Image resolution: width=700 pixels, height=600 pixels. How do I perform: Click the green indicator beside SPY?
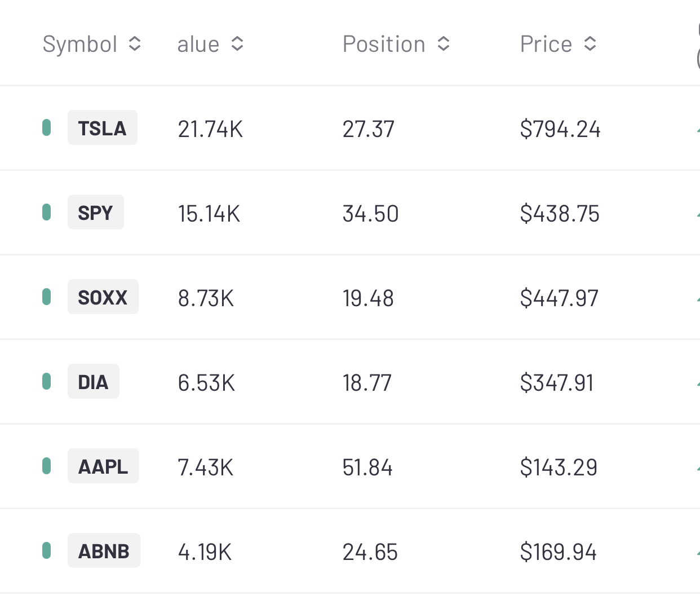47,213
